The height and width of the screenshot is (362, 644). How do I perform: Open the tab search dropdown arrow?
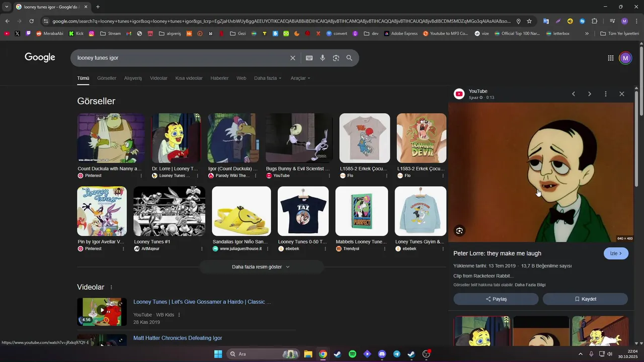7,7
